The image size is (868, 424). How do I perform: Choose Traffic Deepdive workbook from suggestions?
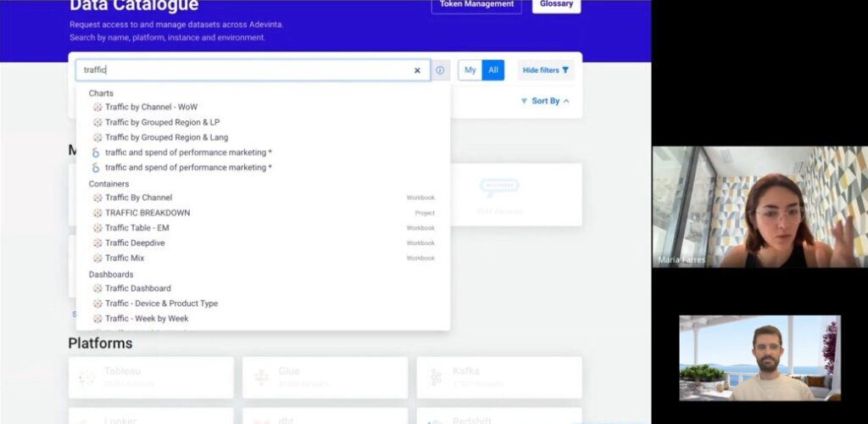tap(135, 243)
